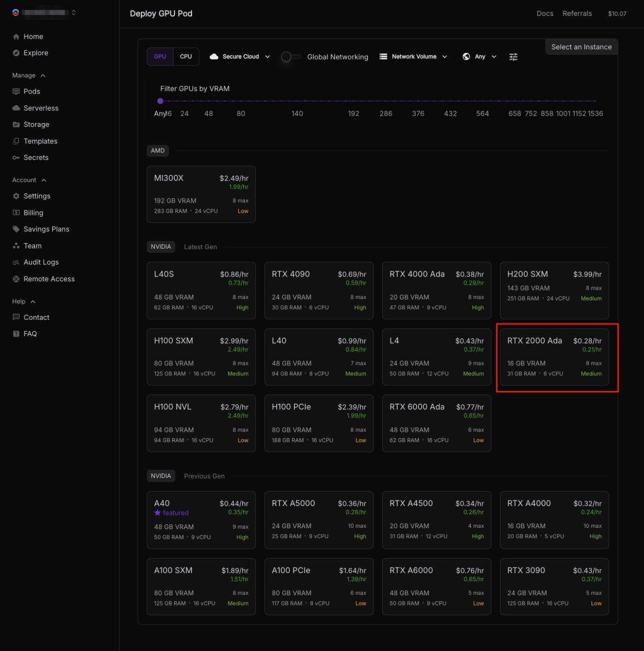The image size is (644, 651).
Task: Set VRAM filter to 80
Action: pyautogui.click(x=241, y=113)
